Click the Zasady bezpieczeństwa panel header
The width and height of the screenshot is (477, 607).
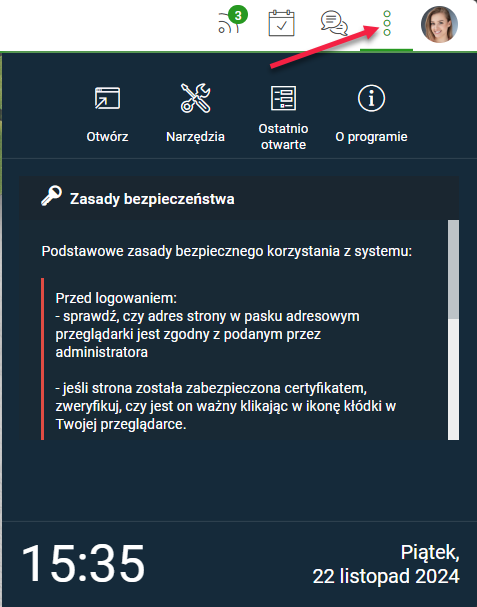[239, 199]
